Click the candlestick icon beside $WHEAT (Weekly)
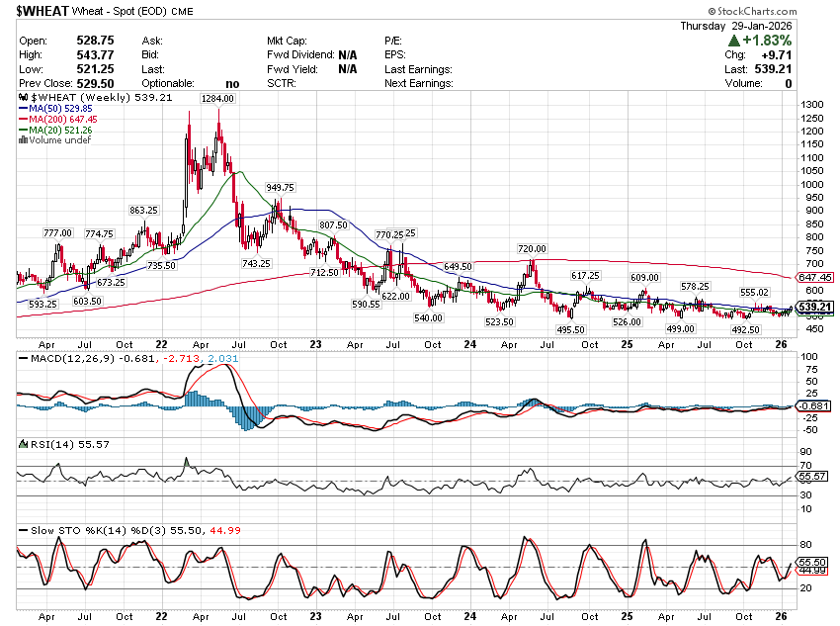The height and width of the screenshot is (626, 840). [x=21, y=99]
